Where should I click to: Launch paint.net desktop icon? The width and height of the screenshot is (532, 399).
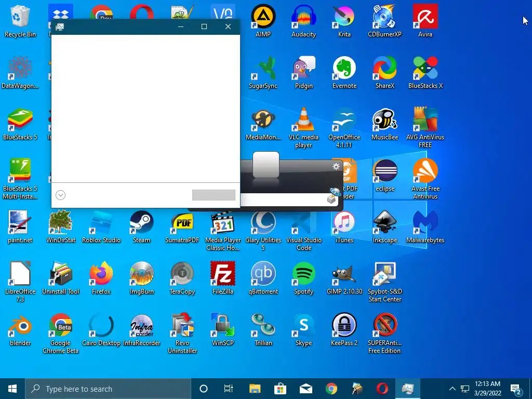pos(20,227)
